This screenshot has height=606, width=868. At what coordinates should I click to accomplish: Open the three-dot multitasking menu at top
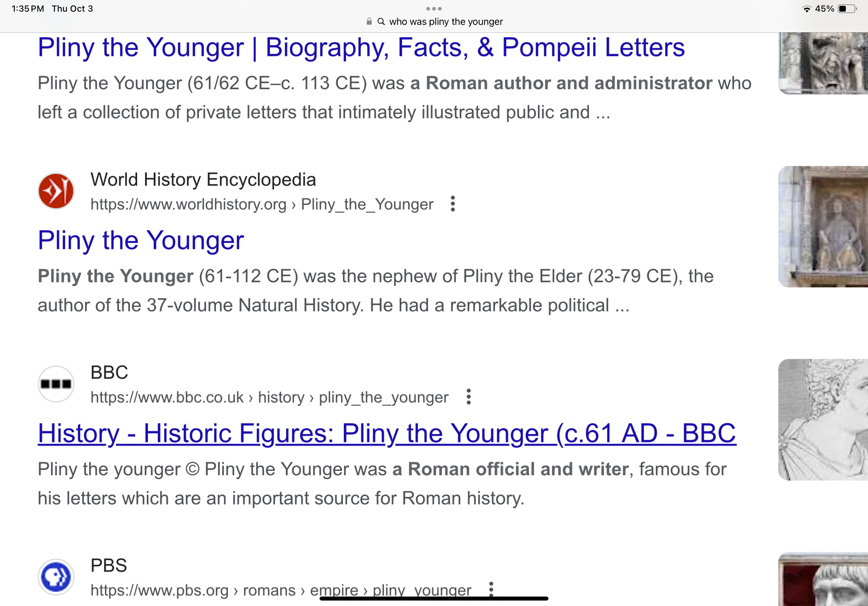click(x=434, y=8)
